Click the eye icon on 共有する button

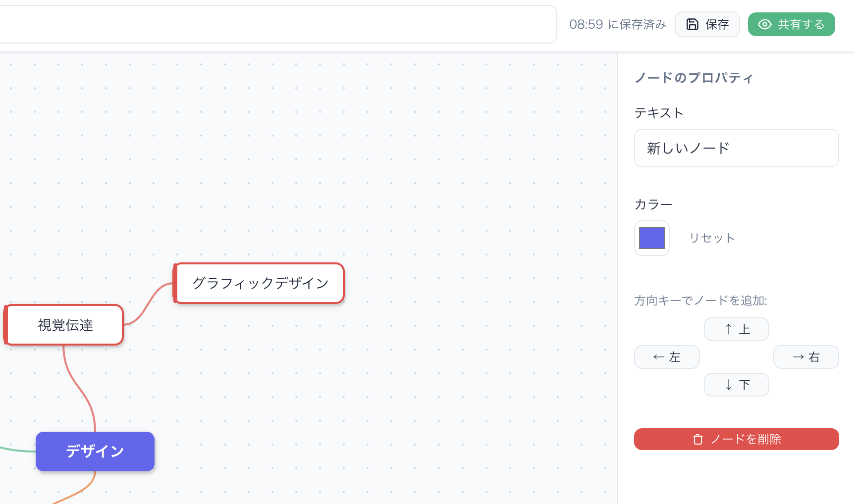point(764,24)
